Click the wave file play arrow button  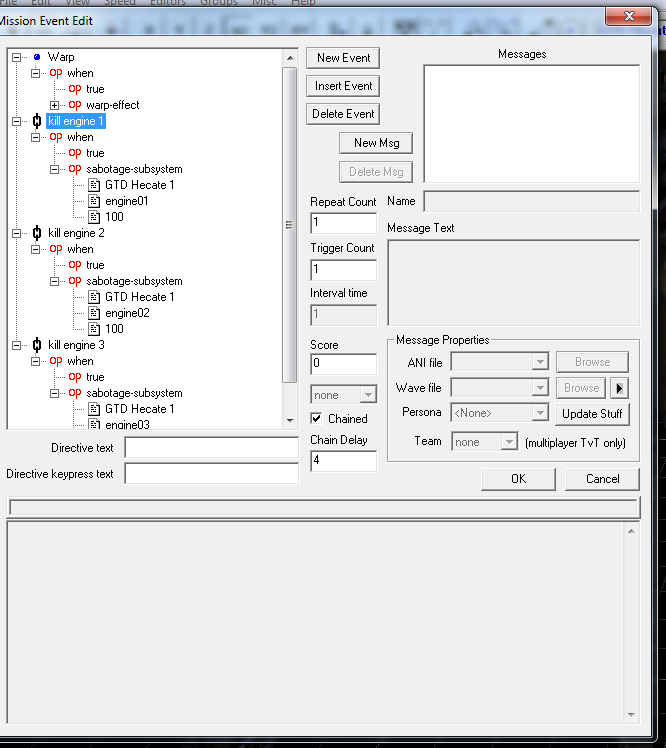pos(619,388)
